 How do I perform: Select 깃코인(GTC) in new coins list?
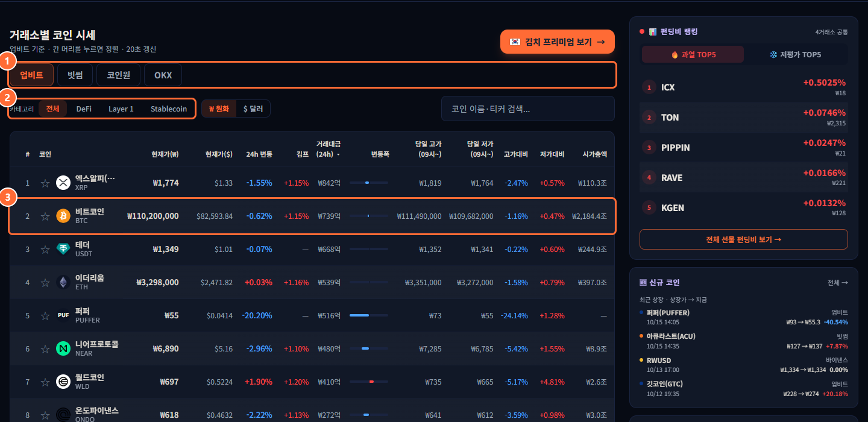point(744,389)
